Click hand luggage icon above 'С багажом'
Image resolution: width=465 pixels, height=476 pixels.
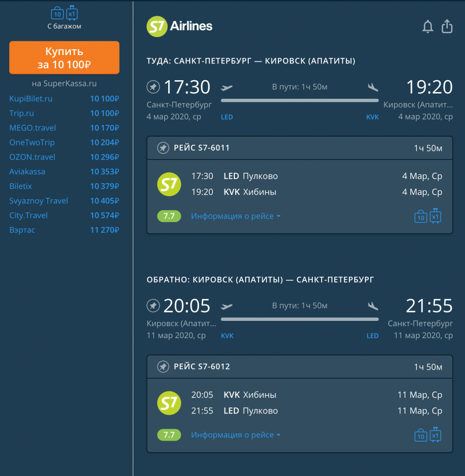click(57, 13)
